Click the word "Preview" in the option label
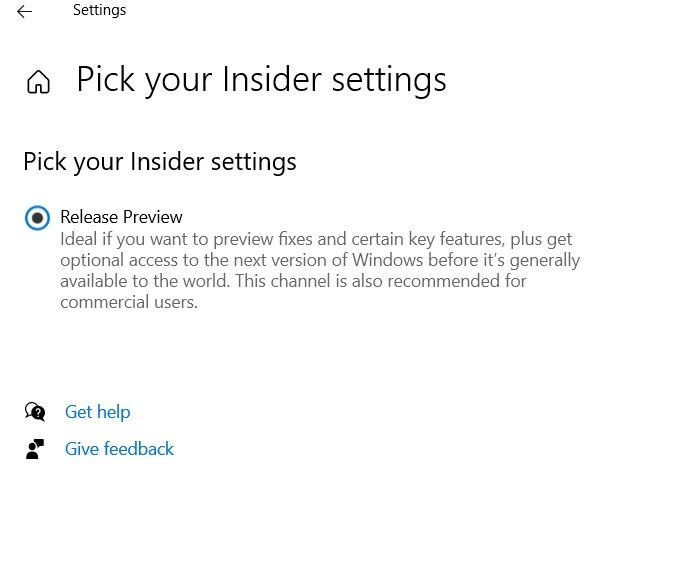The width and height of the screenshot is (682, 570). point(152,217)
